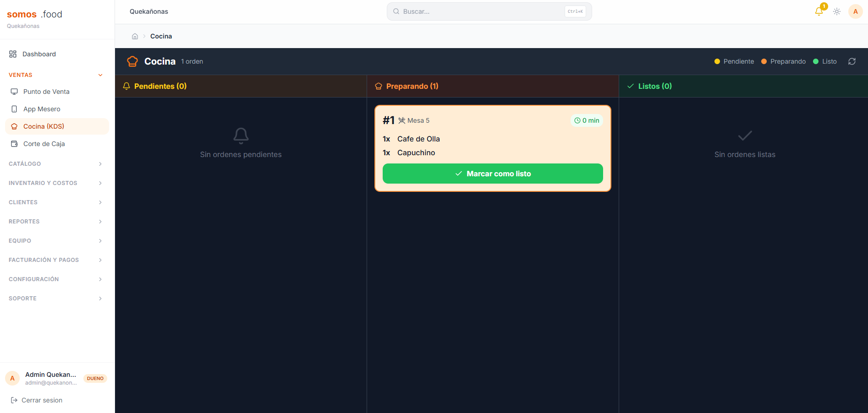This screenshot has height=413, width=868.
Task: Click the Corte de Caja wallet icon
Action: 14,144
